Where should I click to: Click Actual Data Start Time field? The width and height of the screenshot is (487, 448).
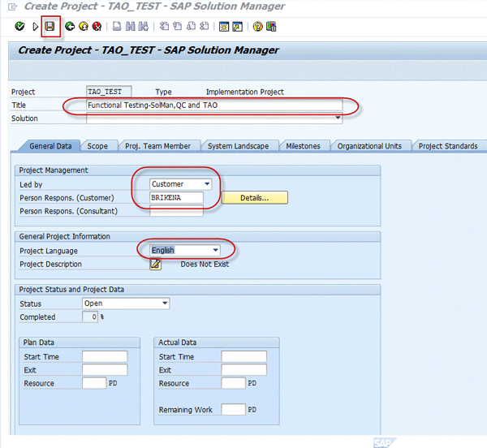244,356
